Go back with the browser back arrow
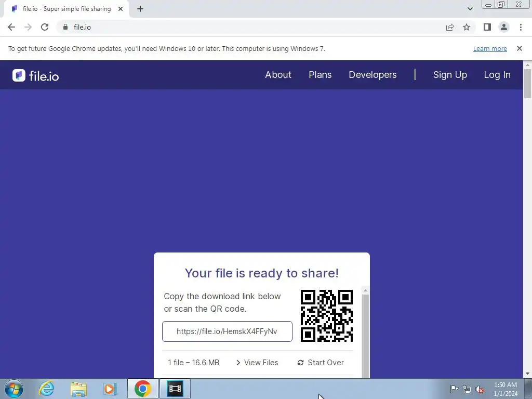Screen dimensions: 532x399 (11, 27)
